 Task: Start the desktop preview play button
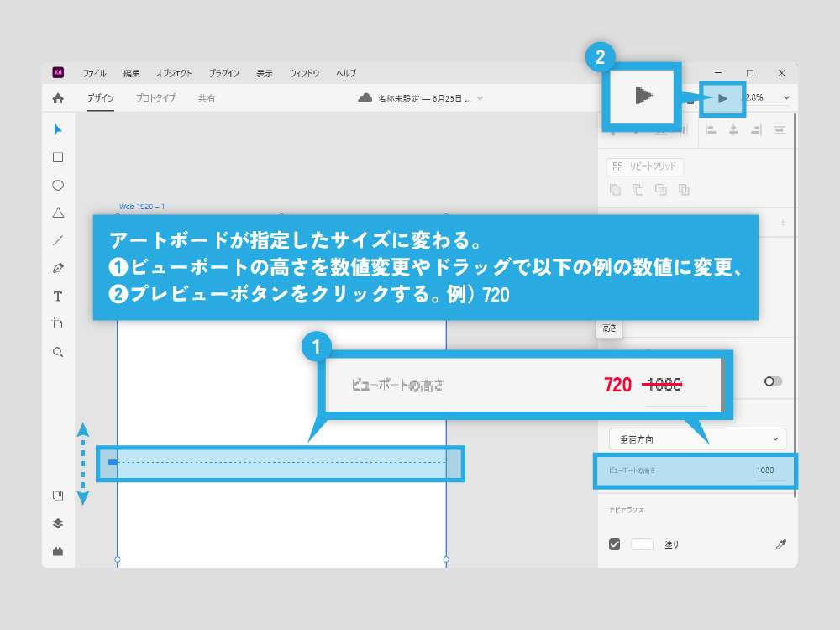tap(722, 98)
